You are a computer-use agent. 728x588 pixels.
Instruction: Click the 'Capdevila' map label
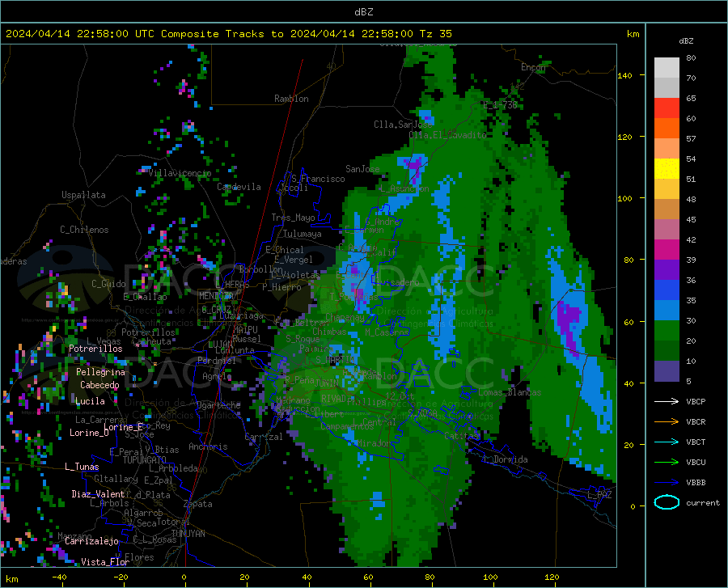(239, 187)
